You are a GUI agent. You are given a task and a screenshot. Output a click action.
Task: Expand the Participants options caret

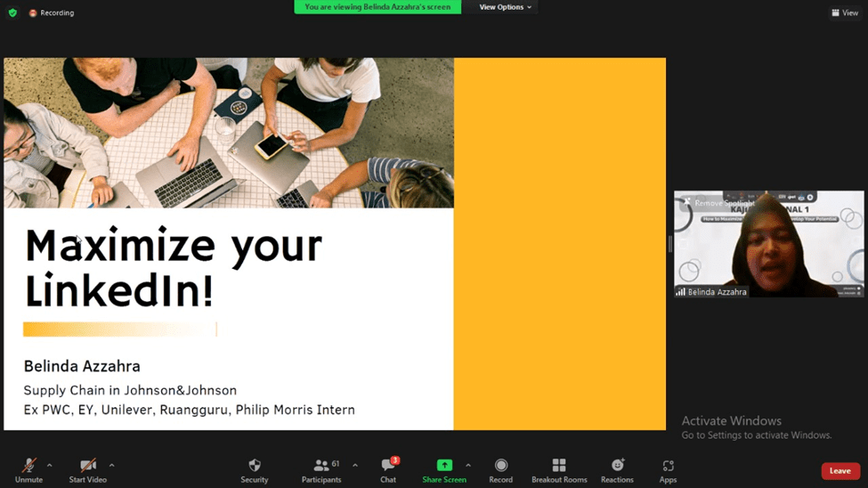click(355, 465)
